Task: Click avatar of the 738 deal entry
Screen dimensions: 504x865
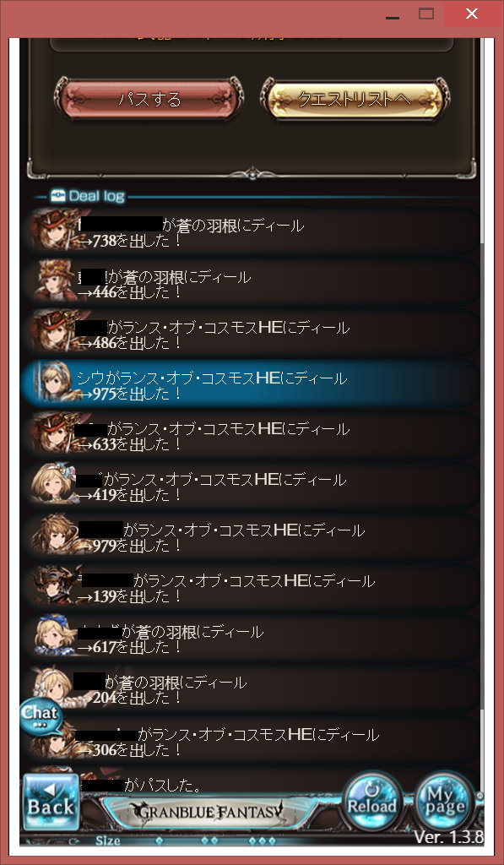Action: click(54, 231)
